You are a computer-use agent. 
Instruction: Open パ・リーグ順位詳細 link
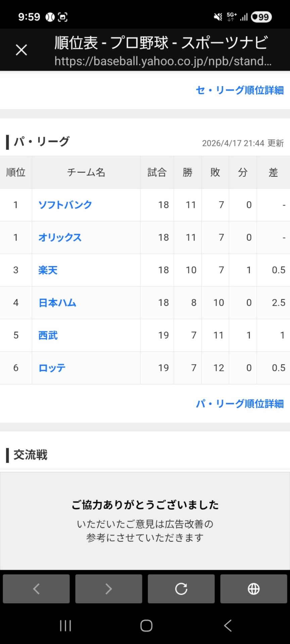pyautogui.click(x=240, y=404)
